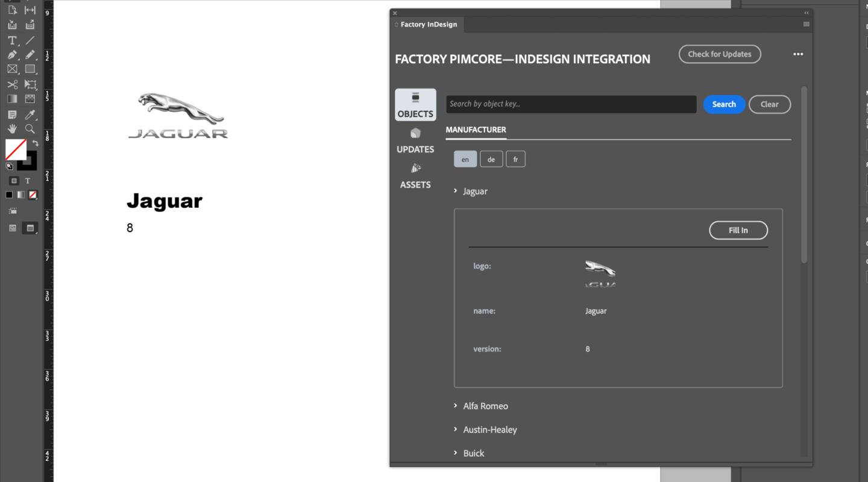Select the Gap tool
This screenshot has height=482, width=868.
30,10
